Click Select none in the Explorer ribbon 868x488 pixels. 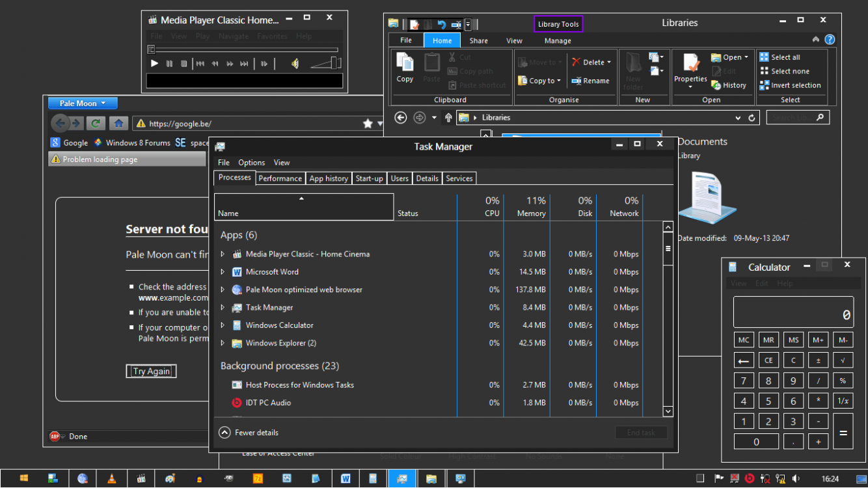click(x=784, y=72)
